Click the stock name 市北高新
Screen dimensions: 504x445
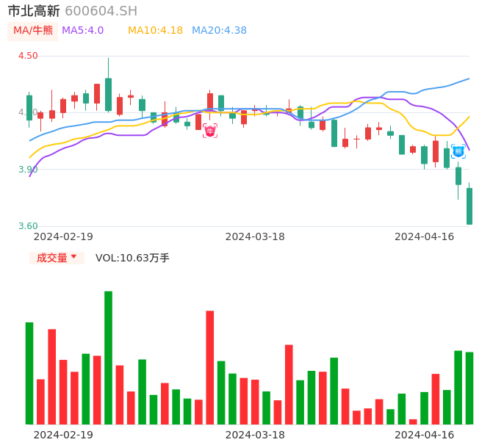34,11
